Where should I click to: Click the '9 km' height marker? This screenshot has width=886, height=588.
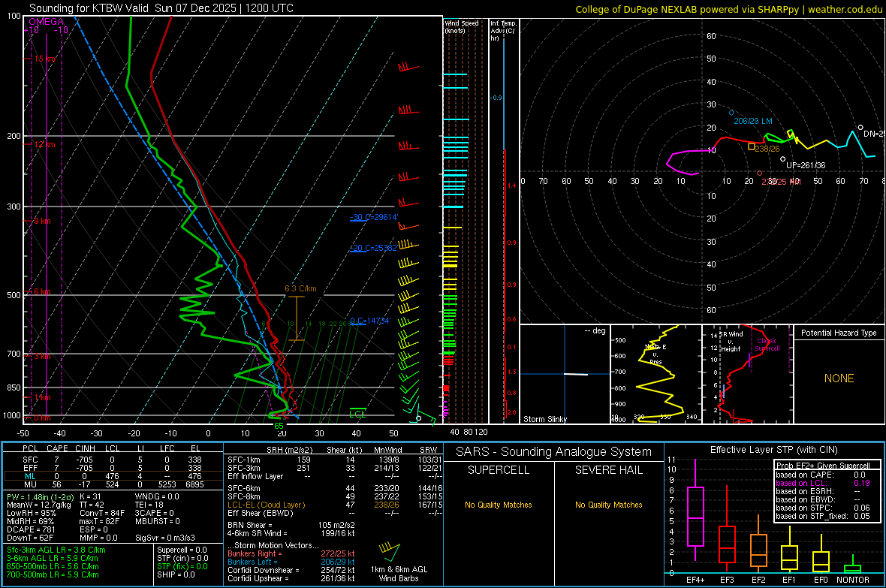(x=42, y=221)
